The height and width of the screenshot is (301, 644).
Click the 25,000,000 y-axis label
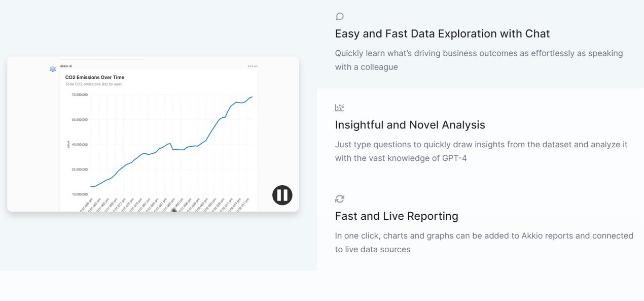pos(81,170)
